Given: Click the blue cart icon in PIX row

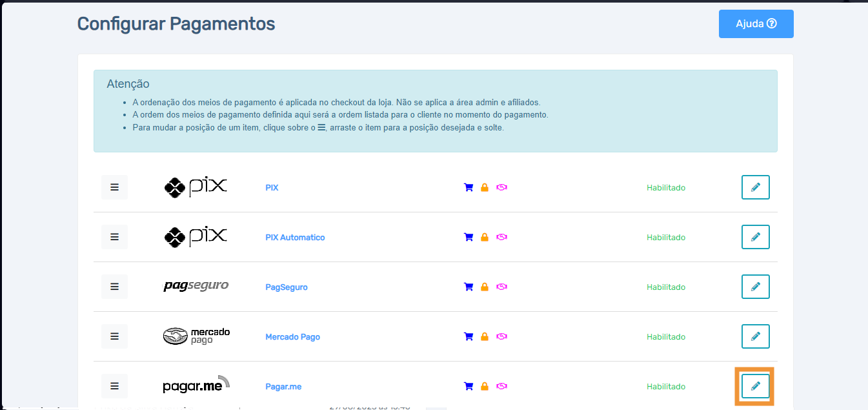Looking at the screenshot, I should pos(469,187).
